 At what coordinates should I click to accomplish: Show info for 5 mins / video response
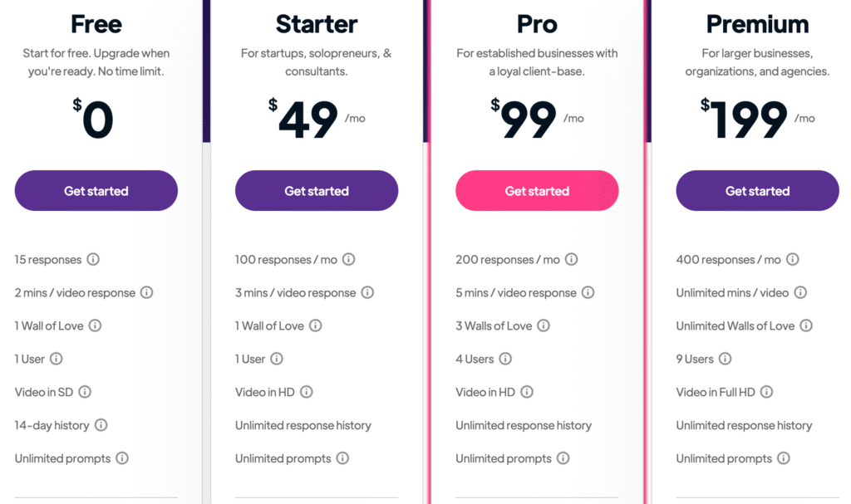click(588, 292)
